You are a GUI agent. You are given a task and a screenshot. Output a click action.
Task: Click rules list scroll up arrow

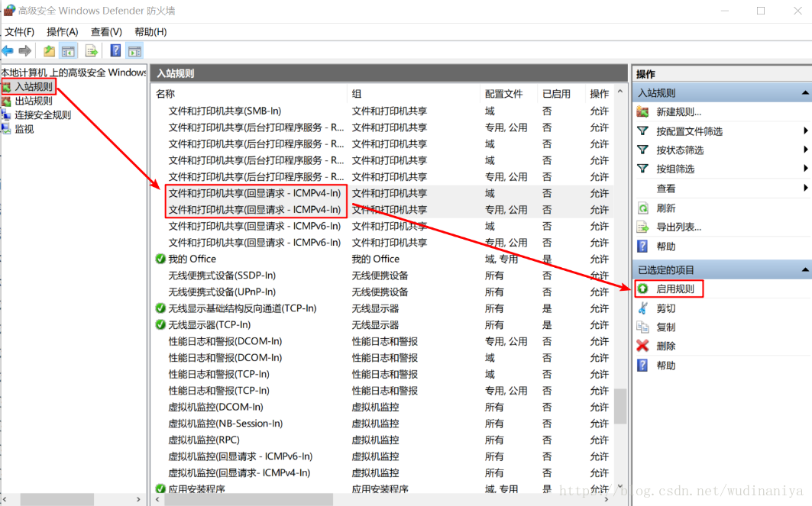[x=620, y=92]
